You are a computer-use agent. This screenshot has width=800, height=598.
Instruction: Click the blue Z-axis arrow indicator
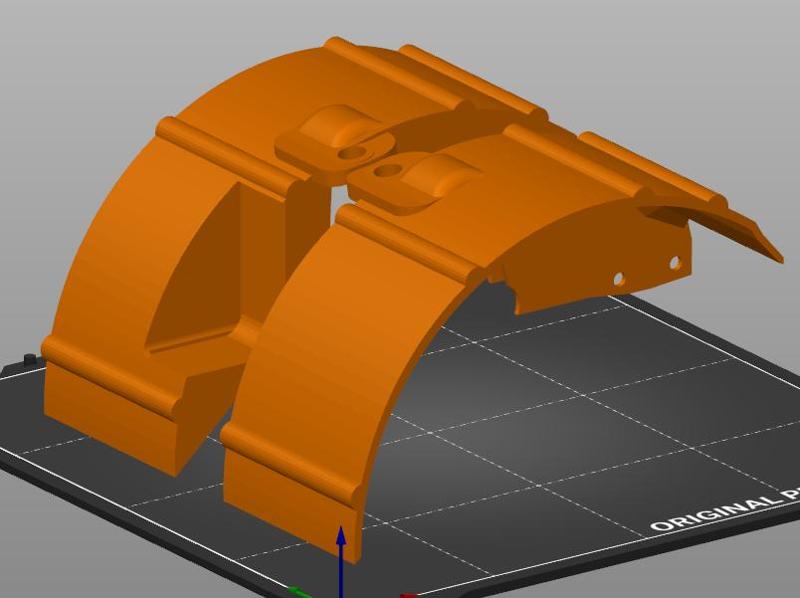tap(341, 555)
